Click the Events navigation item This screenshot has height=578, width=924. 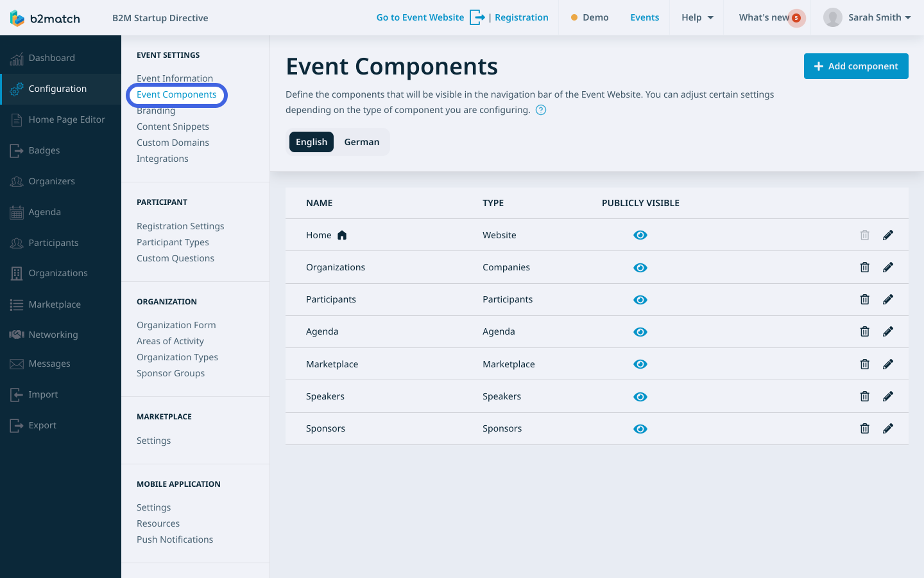click(644, 17)
